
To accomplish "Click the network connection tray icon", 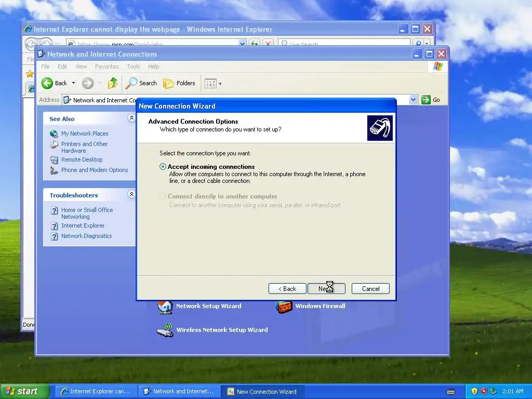I will (x=494, y=391).
